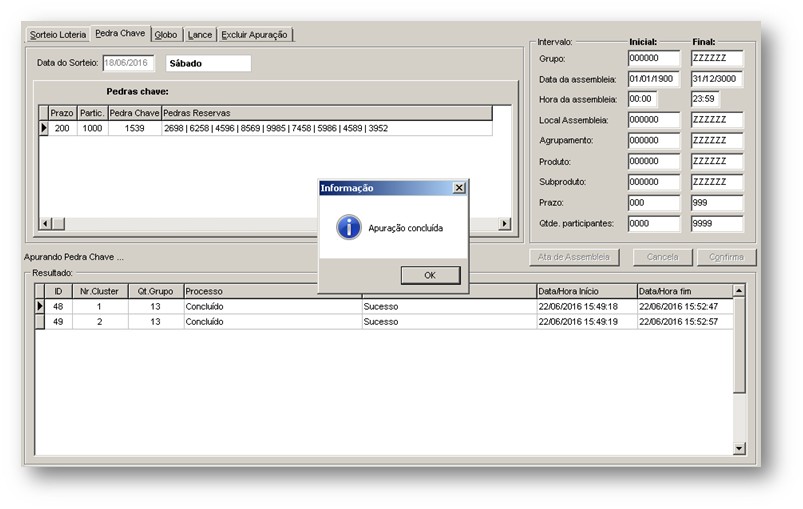
Task: Click Local Assembleia Inicial field
Action: [654, 120]
